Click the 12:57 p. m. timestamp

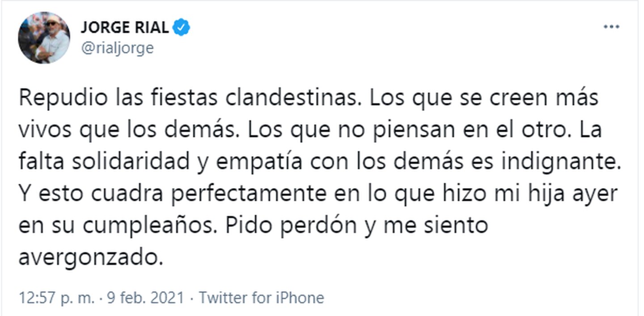(x=55, y=298)
